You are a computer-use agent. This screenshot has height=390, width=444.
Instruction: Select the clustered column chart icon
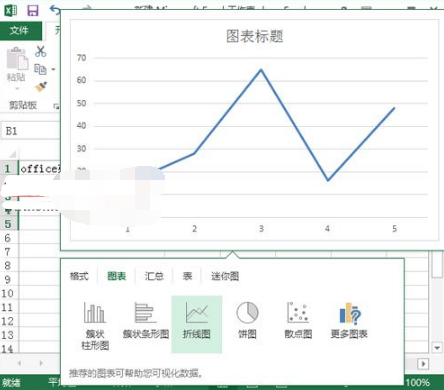[95, 324]
